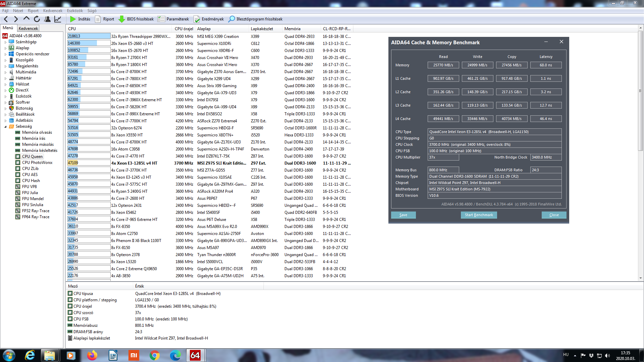644x362 pixels.
Task: Open the chart graph toolbar icon
Action: 58,19
